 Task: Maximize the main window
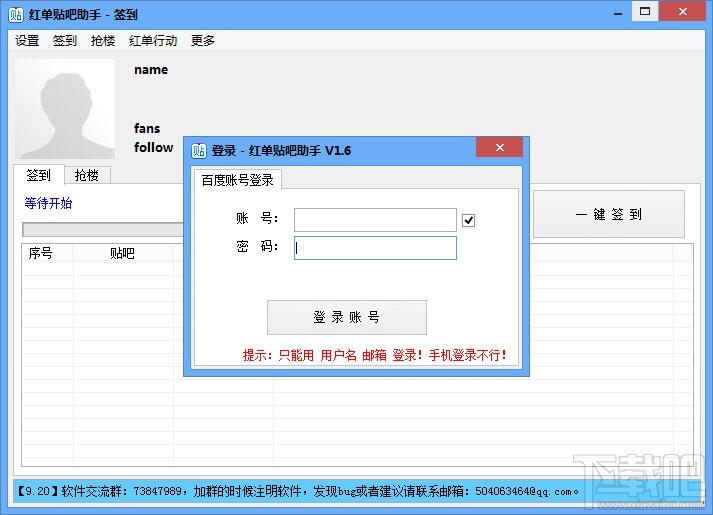[x=645, y=12]
